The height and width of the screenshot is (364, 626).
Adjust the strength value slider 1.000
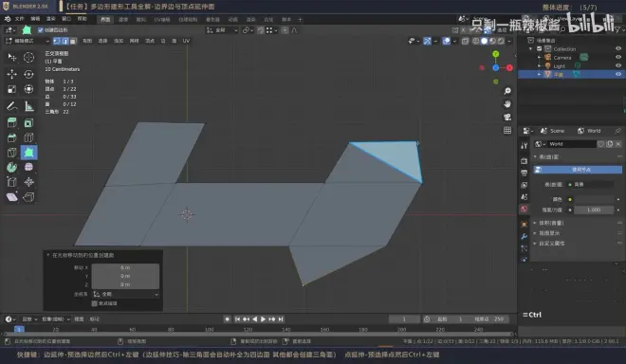(x=594, y=209)
